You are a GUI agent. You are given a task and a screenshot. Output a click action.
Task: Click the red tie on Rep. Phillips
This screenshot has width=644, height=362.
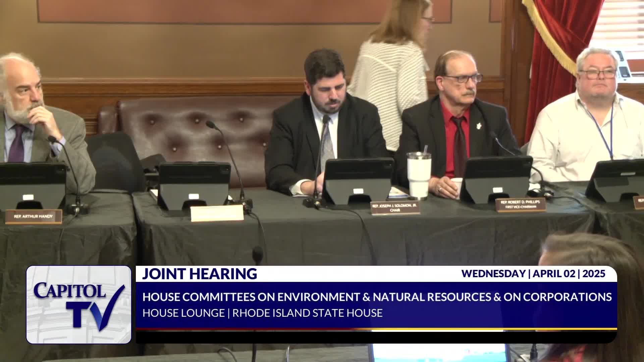click(460, 142)
